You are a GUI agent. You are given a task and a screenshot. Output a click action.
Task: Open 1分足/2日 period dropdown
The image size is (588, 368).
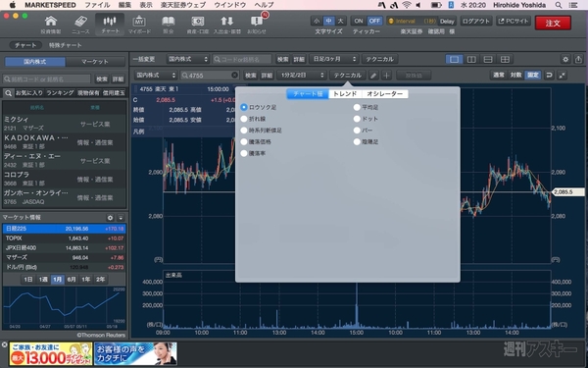pos(302,76)
